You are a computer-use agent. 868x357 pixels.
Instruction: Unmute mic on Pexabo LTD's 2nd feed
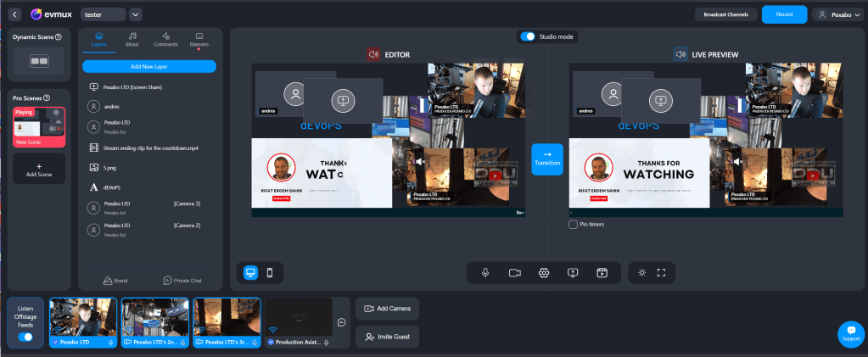coord(182,343)
